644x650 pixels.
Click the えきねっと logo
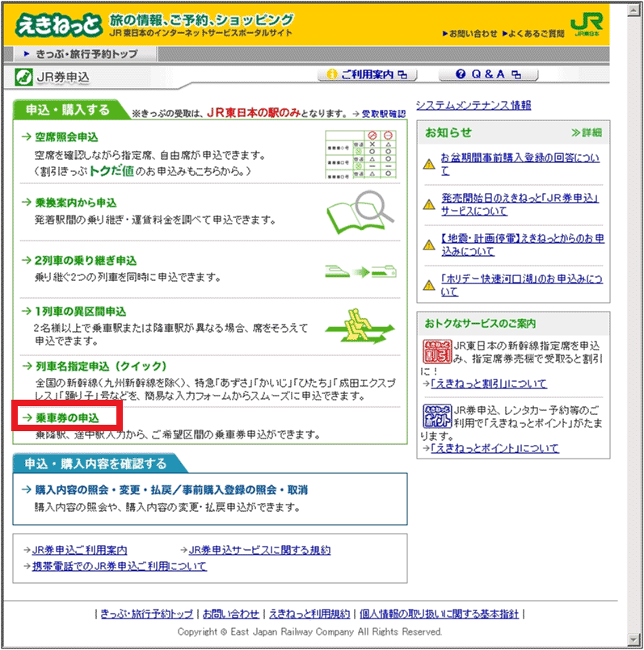pyautogui.click(x=58, y=25)
